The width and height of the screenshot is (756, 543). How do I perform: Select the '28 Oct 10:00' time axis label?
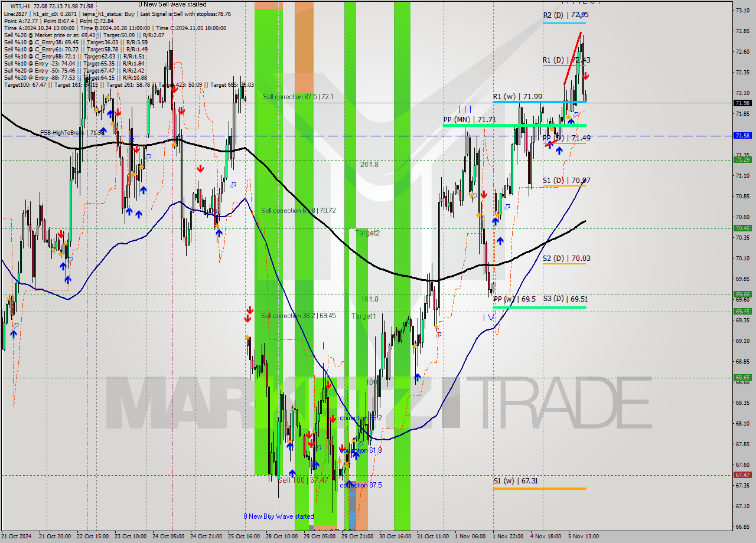(x=281, y=537)
